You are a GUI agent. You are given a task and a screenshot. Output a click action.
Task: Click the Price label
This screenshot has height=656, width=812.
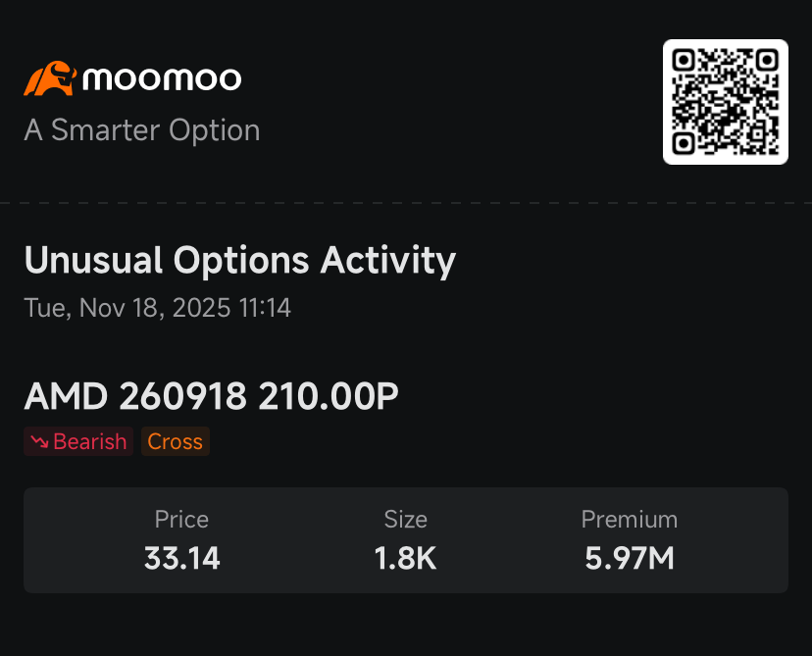click(x=181, y=520)
